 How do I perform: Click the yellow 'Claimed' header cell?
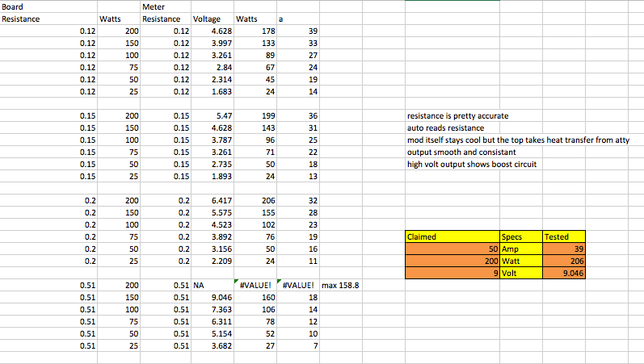coord(452,237)
